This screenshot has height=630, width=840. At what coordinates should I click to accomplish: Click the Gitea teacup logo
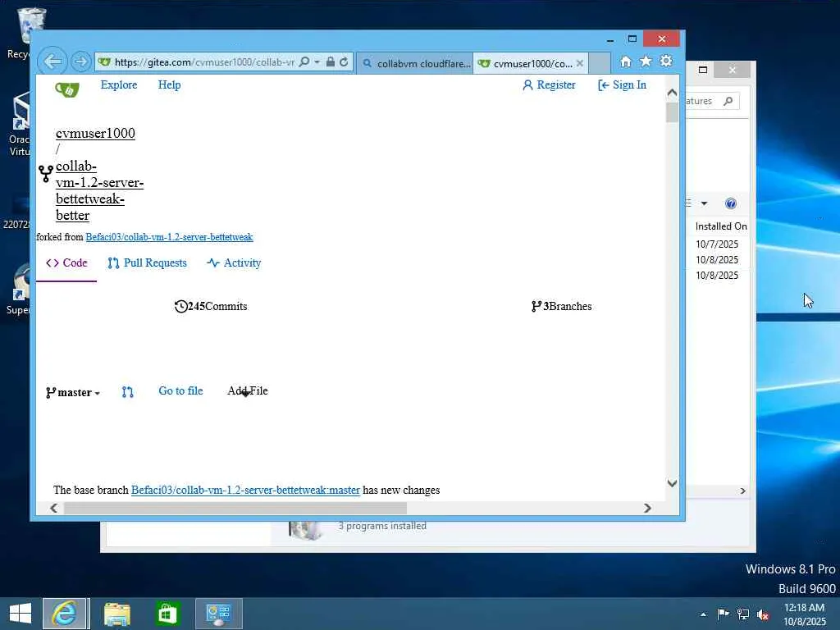coord(67,89)
